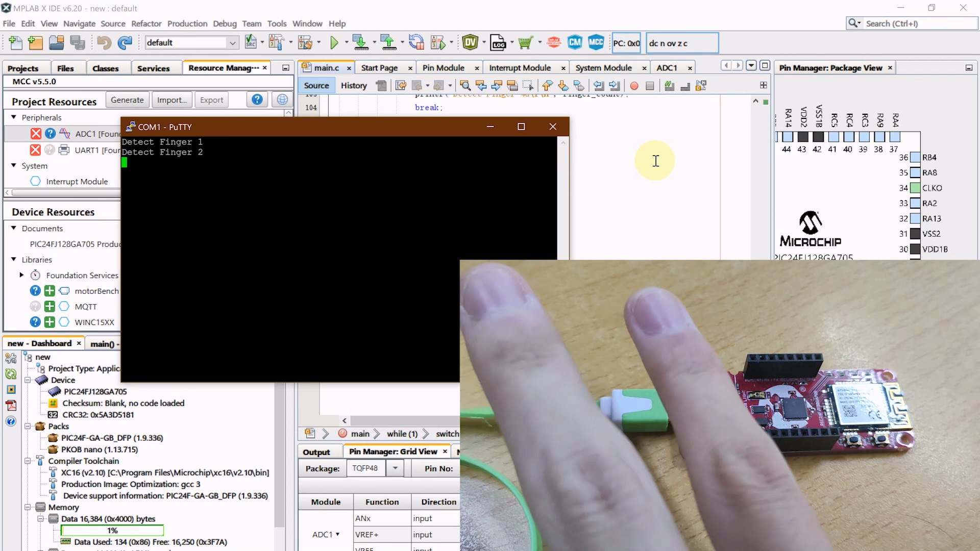The height and width of the screenshot is (551, 980).
Task: Toggle the RB4 pin 36 box
Action: 915,158
